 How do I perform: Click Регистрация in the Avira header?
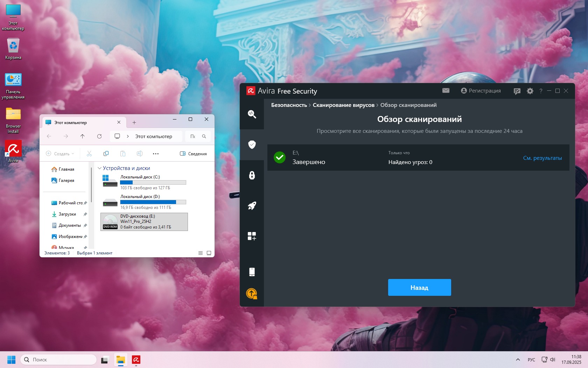[x=481, y=91]
